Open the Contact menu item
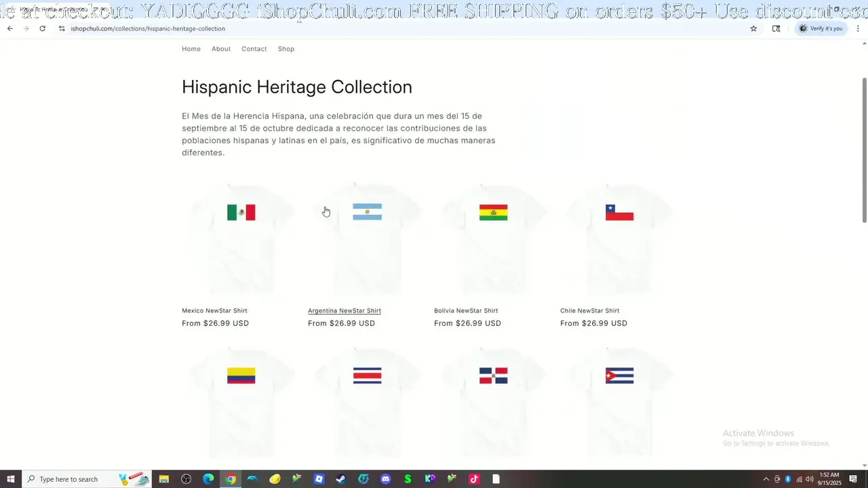 (x=254, y=49)
